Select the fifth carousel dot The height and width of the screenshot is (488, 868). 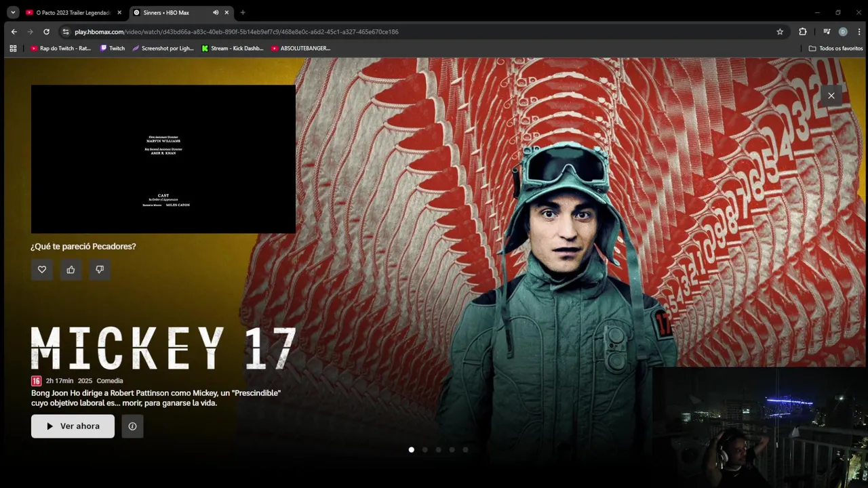click(465, 449)
